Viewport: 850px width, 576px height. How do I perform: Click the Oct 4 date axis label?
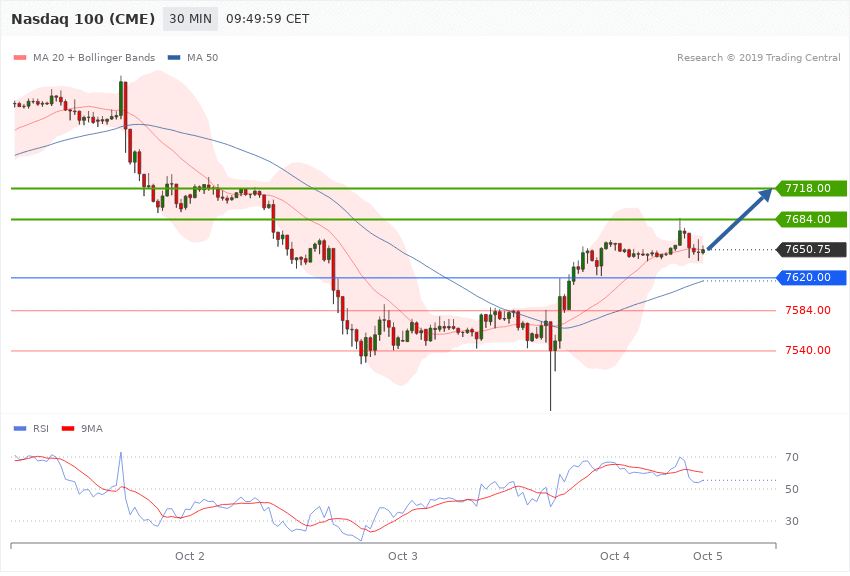click(x=615, y=556)
